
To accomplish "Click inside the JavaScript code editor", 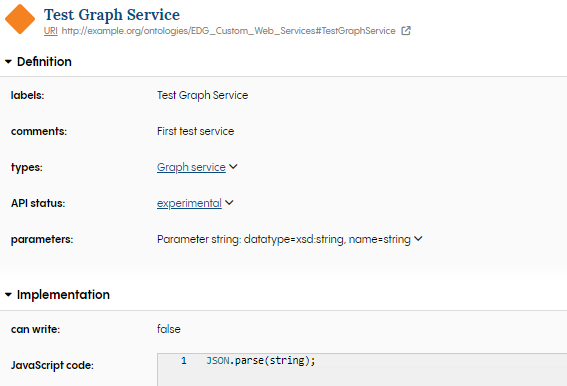I will (362, 370).
